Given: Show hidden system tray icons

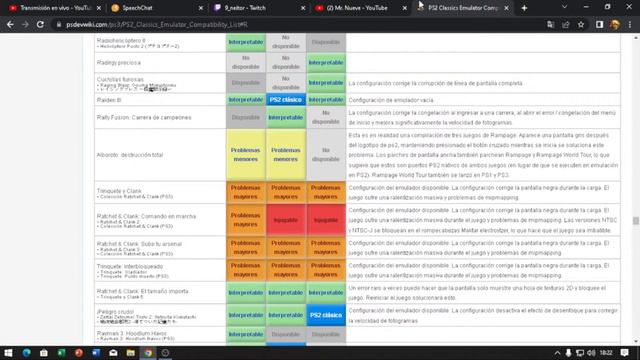Looking at the screenshot, I should [557, 353].
